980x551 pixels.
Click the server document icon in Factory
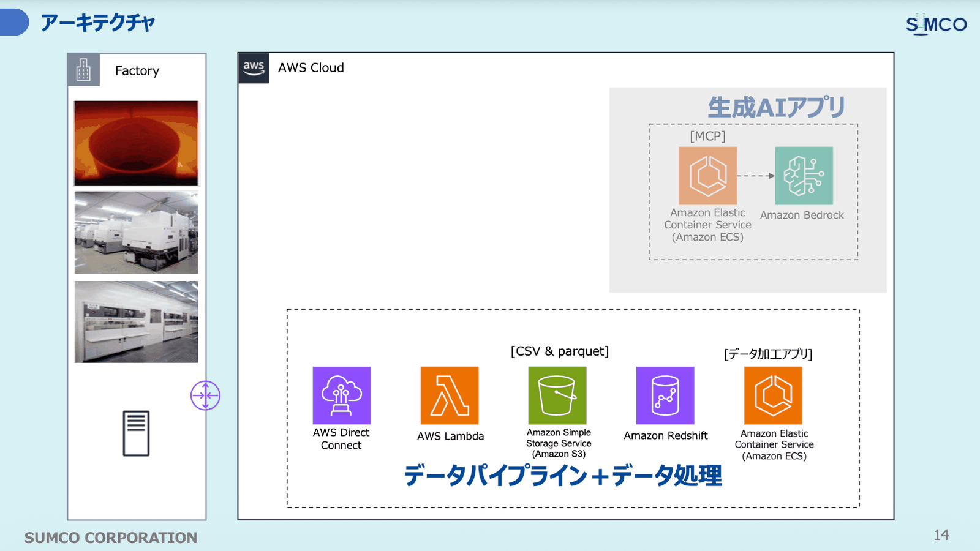click(136, 433)
